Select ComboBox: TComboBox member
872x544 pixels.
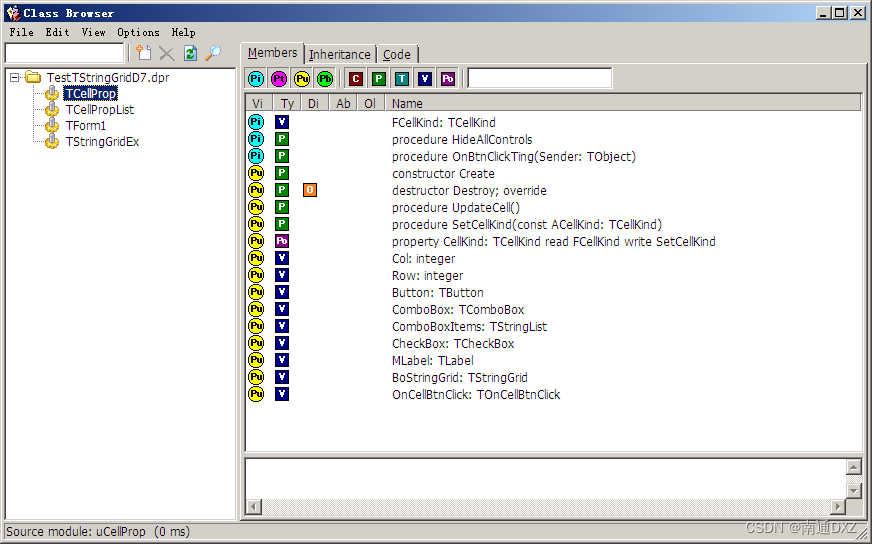pos(458,309)
